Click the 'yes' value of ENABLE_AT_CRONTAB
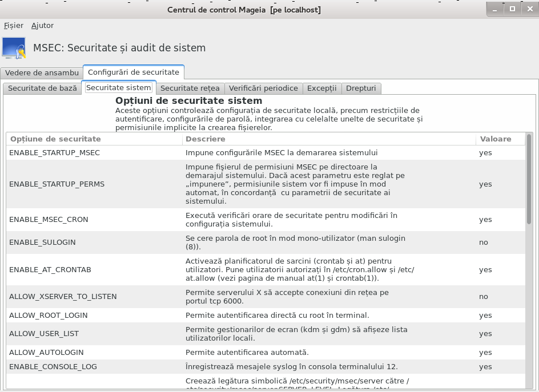This screenshot has height=392, width=539. tap(485, 270)
